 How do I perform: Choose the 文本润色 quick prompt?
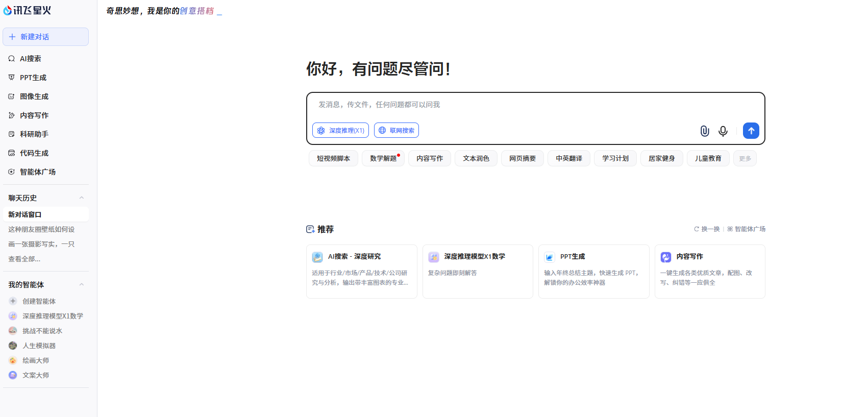tap(476, 158)
